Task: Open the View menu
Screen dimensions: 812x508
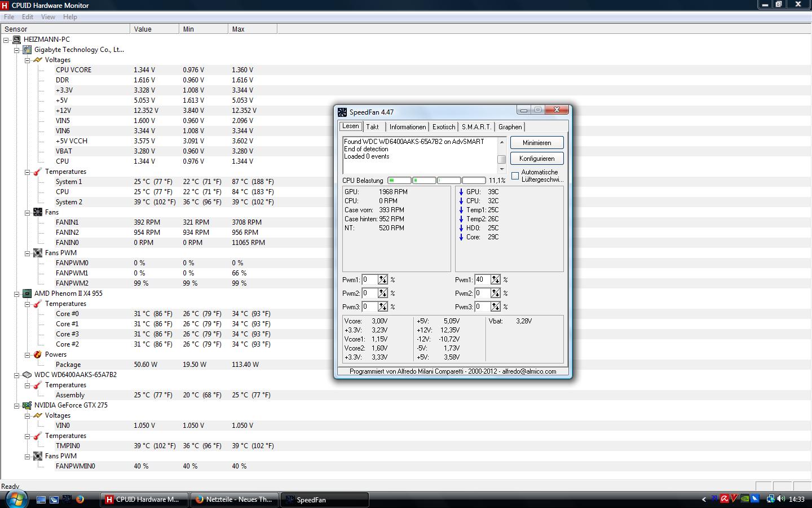Action: click(48, 17)
